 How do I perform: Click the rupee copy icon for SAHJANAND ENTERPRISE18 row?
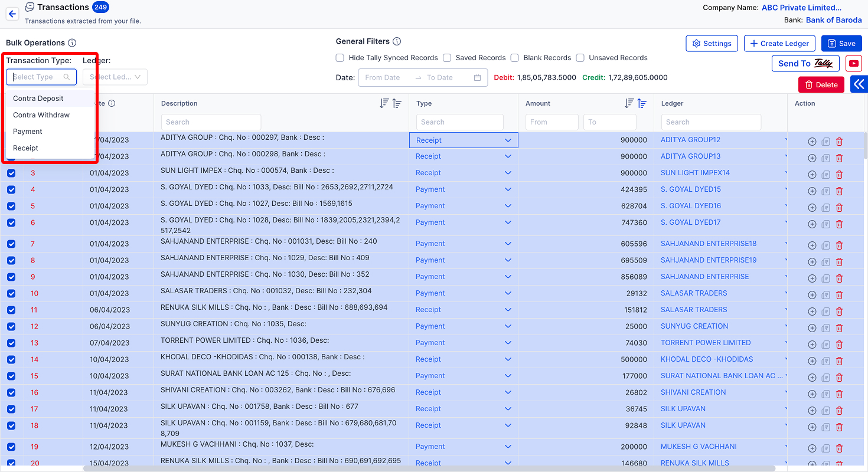pyautogui.click(x=825, y=245)
